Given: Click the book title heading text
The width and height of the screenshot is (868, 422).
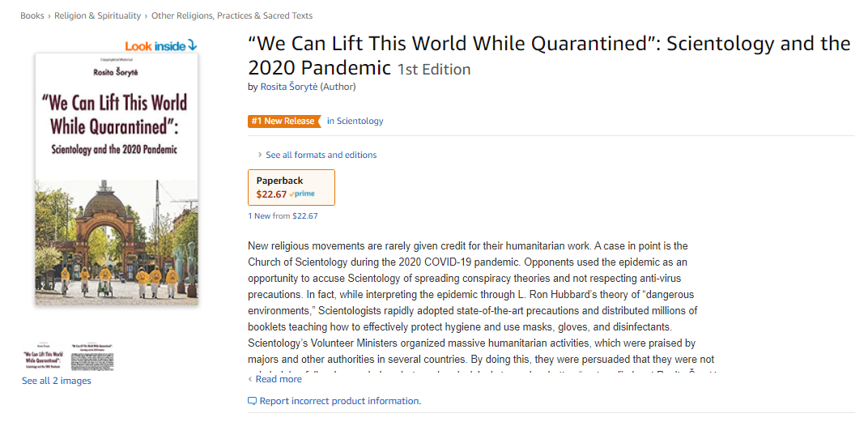Looking at the screenshot, I should (x=549, y=55).
